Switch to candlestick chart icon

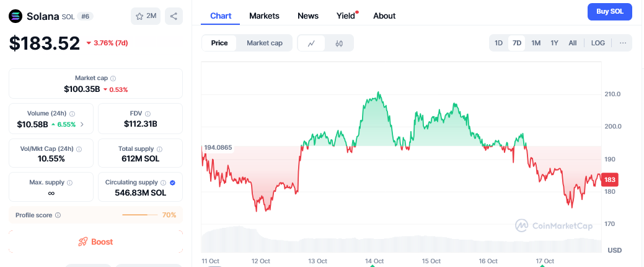point(339,43)
